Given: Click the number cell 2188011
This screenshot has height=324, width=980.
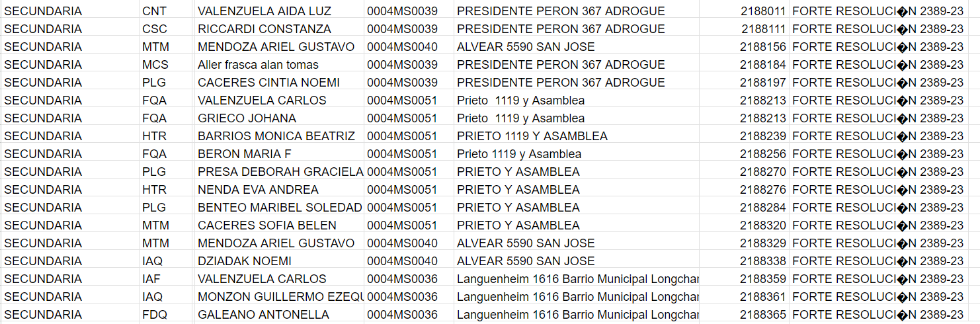Looking at the screenshot, I should 763,11.
